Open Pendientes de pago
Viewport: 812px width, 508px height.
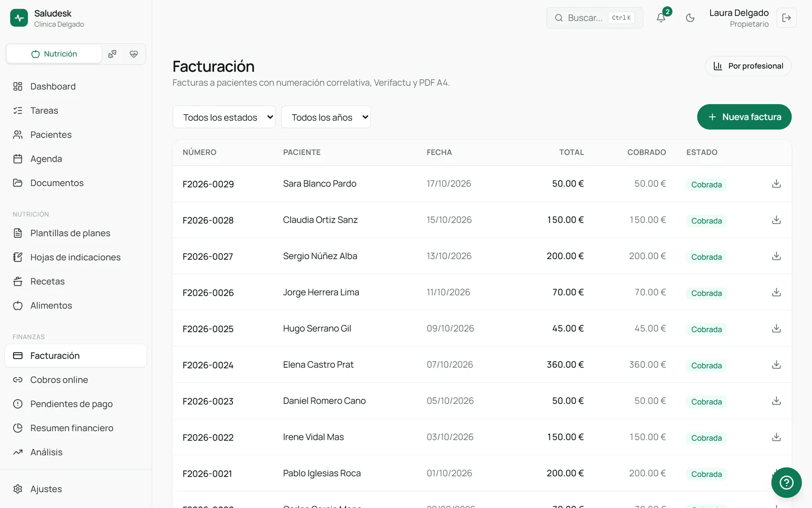pos(76,404)
